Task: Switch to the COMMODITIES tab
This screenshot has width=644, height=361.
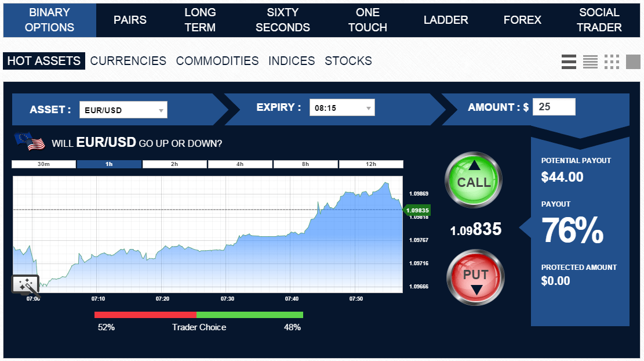Action: [x=217, y=60]
